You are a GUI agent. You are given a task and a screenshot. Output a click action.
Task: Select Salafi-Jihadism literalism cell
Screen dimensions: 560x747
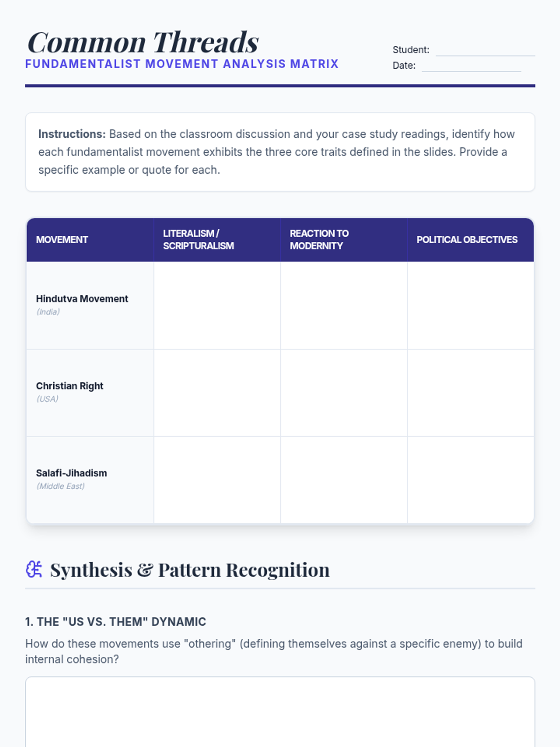(x=217, y=480)
